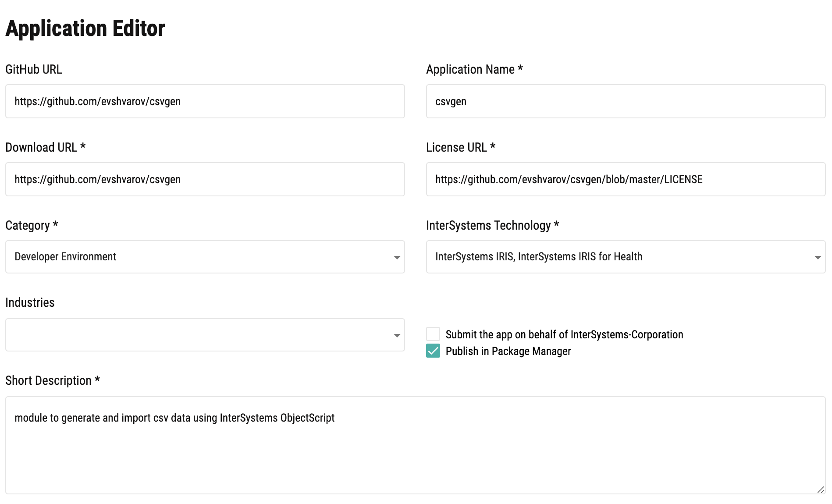Click the GitHub URL input field
The image size is (832, 504).
205,101
